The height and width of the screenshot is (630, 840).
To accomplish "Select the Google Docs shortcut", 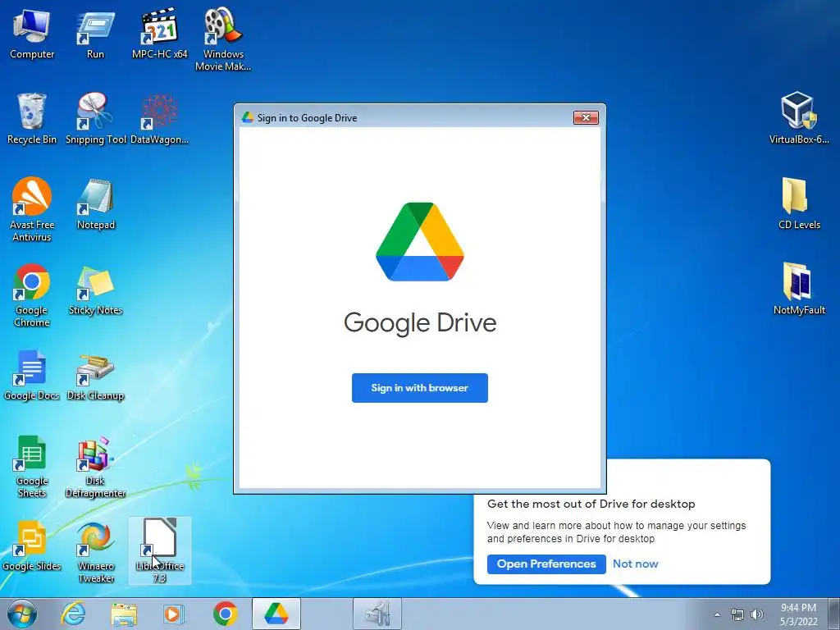I will 32,375.
